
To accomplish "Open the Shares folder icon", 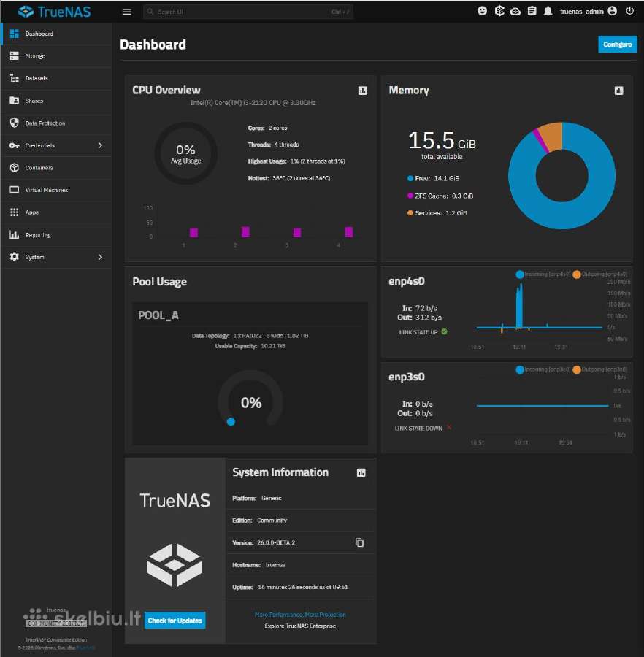I will pos(15,101).
